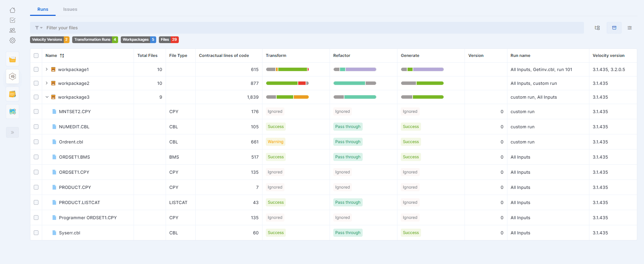Click the Run name column header
The height and width of the screenshot is (264, 644).
[521, 56]
